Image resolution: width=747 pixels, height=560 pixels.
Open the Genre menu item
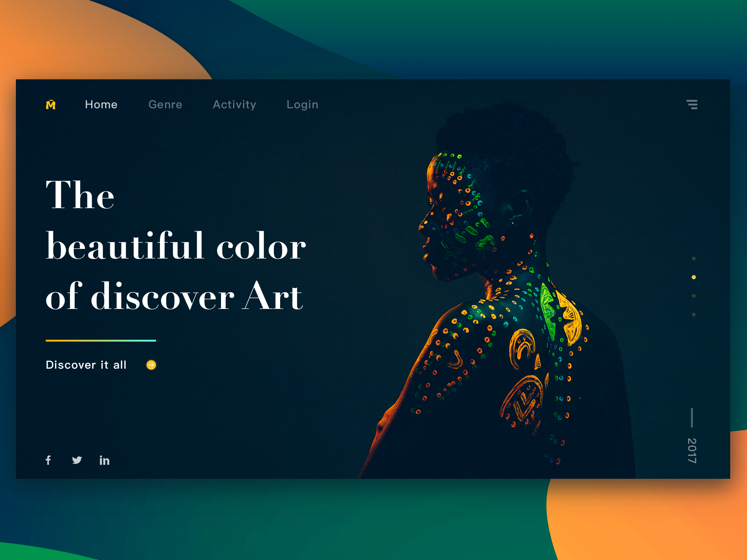(x=165, y=104)
